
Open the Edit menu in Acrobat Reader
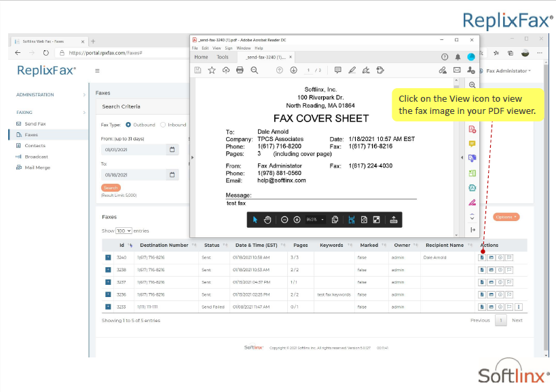coord(204,48)
